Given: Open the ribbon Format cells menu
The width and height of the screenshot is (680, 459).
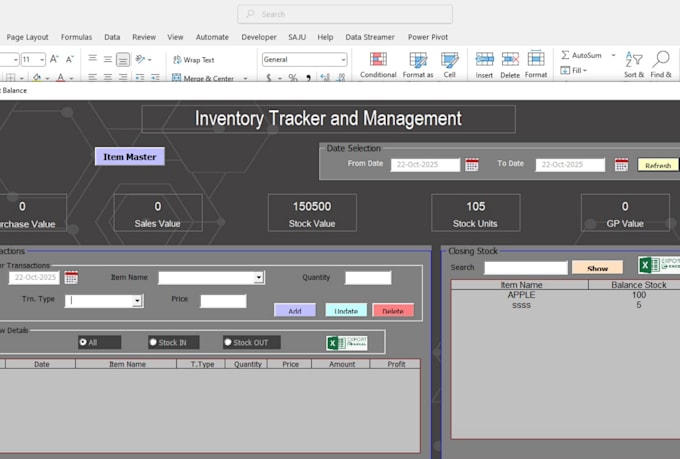Looking at the screenshot, I should pyautogui.click(x=536, y=65).
